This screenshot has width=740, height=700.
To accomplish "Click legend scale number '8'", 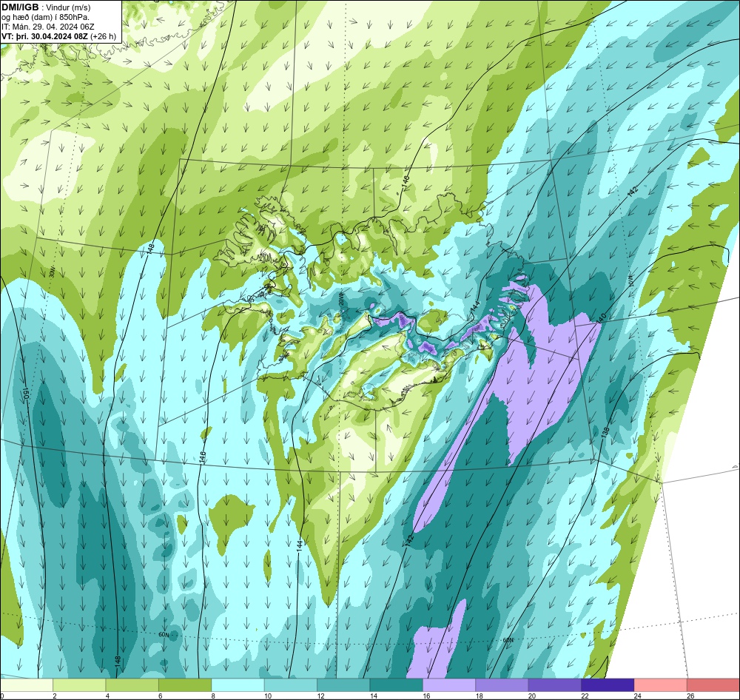I will point(213,696).
